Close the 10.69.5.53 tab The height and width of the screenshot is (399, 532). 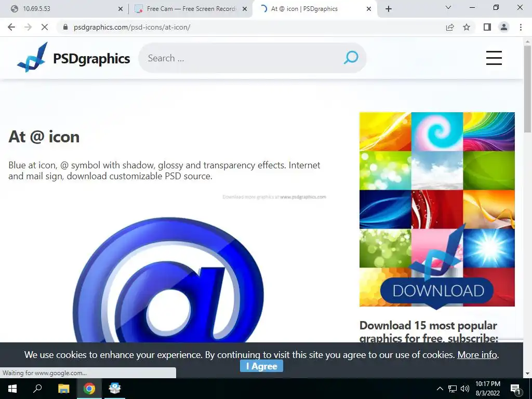pyautogui.click(x=121, y=9)
